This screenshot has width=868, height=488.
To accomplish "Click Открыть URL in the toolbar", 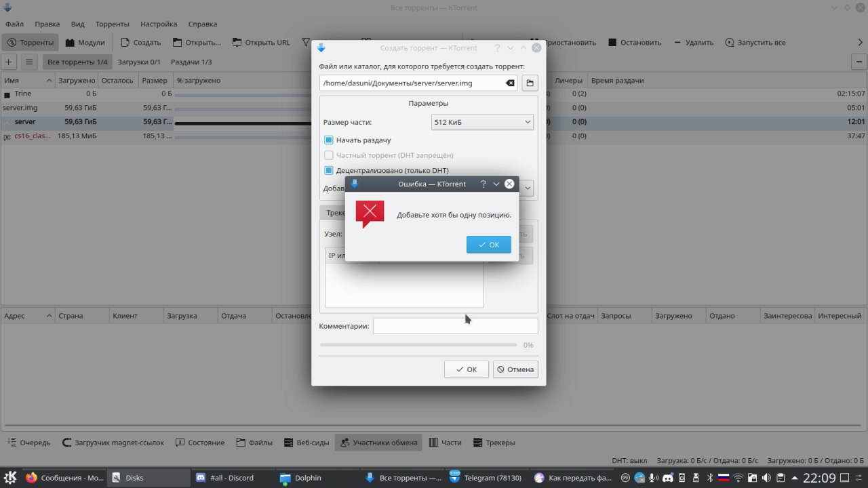I will [x=261, y=42].
